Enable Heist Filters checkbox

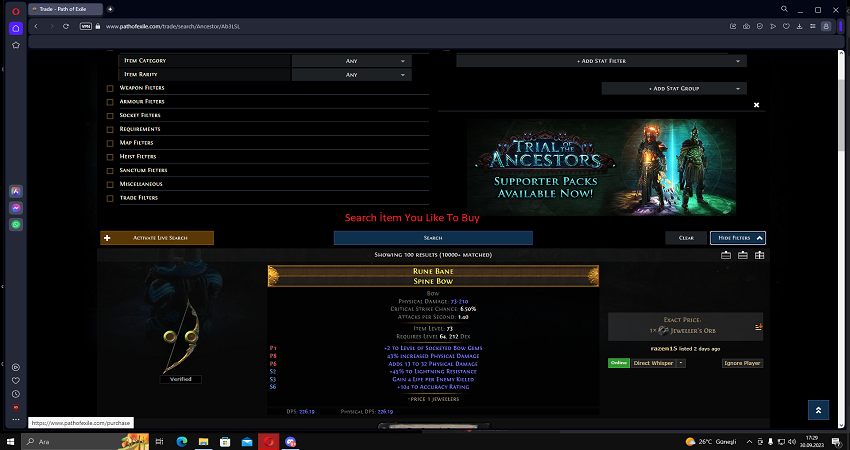click(x=110, y=157)
